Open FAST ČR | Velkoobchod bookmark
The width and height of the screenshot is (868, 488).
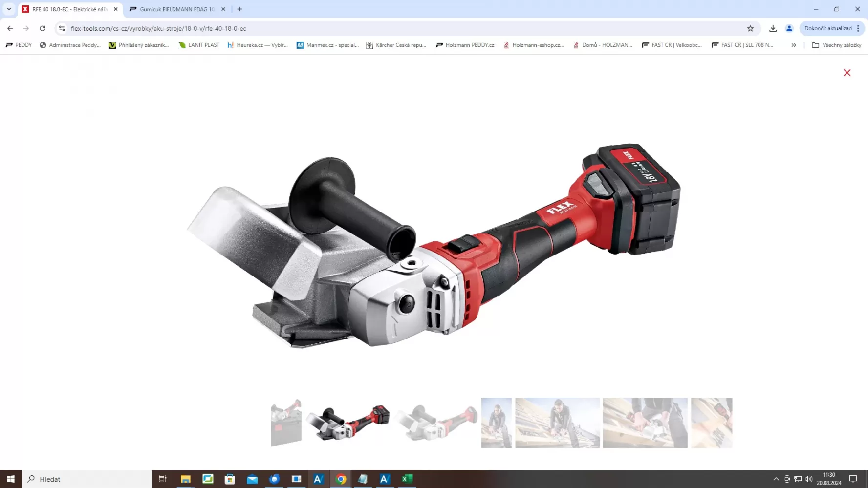(x=672, y=45)
